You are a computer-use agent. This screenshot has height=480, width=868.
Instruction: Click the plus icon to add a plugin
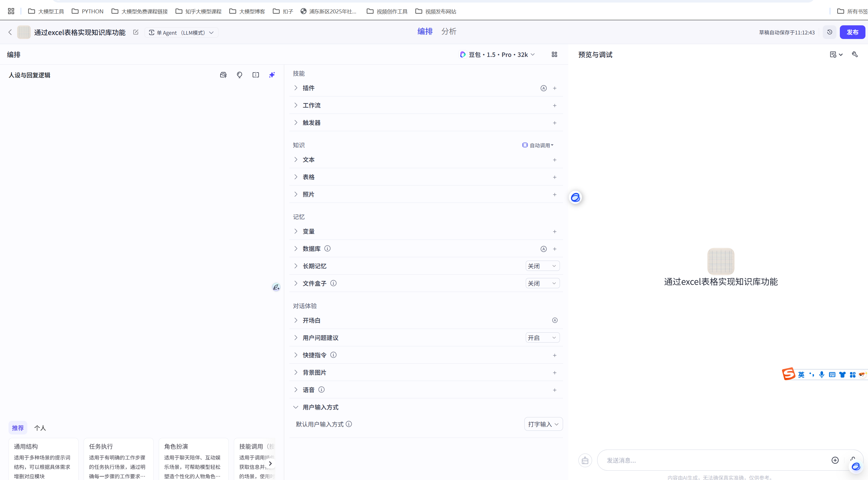(555, 88)
